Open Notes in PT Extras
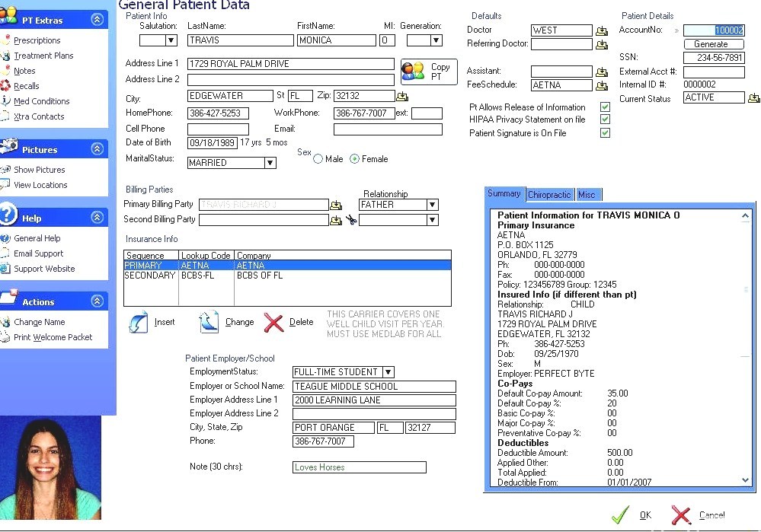The width and height of the screenshot is (761, 532). [24, 71]
